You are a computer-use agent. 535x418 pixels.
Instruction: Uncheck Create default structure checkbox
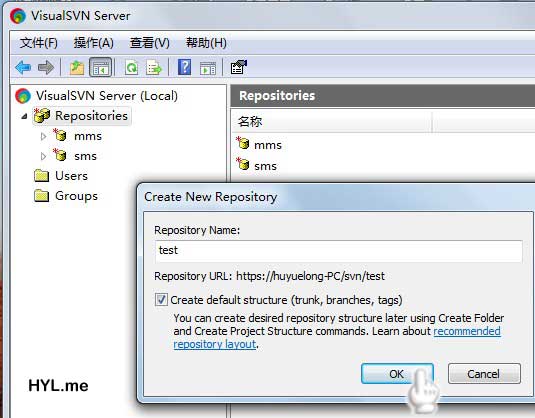[x=161, y=300]
